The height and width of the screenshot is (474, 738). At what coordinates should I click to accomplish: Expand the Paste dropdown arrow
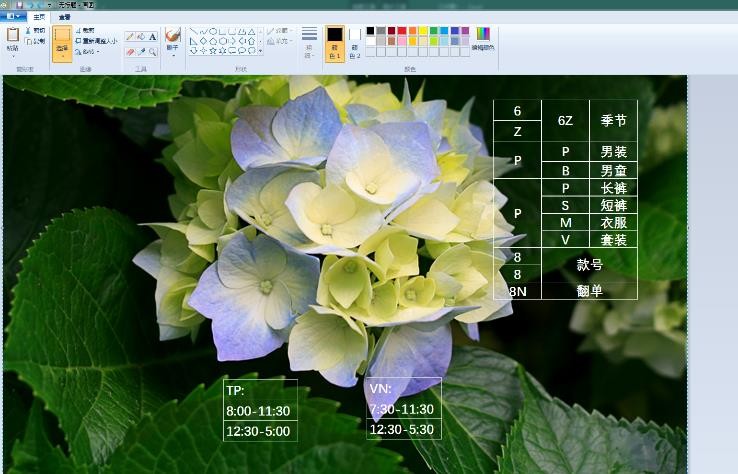(x=13, y=56)
